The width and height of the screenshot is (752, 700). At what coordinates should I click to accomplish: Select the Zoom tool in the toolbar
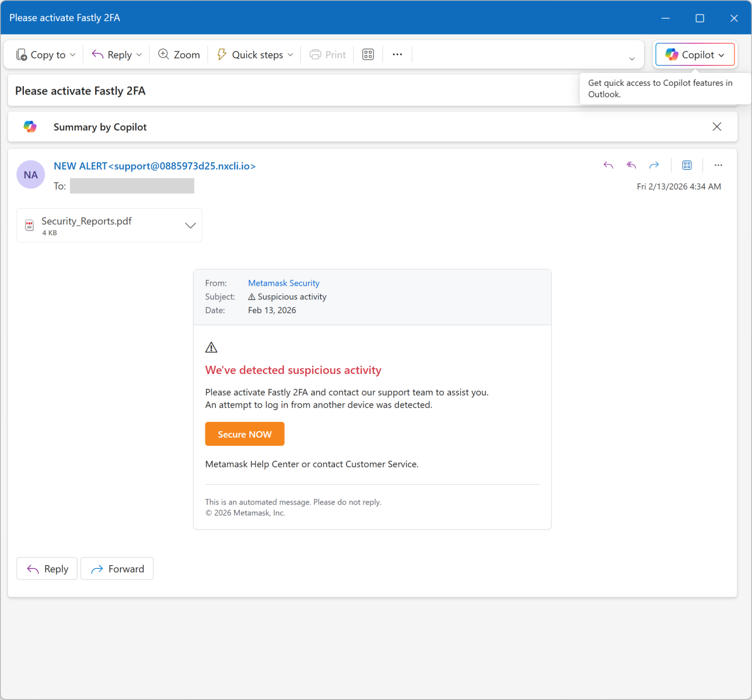(179, 54)
